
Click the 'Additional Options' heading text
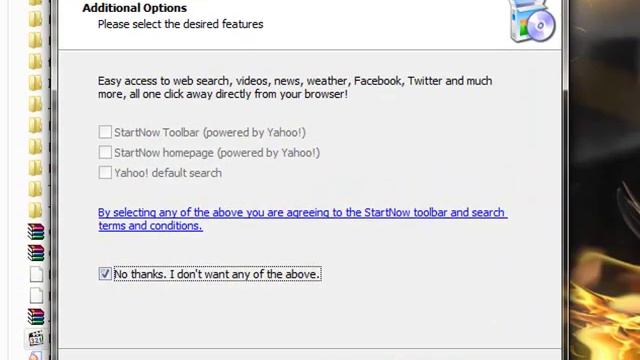pos(134,8)
